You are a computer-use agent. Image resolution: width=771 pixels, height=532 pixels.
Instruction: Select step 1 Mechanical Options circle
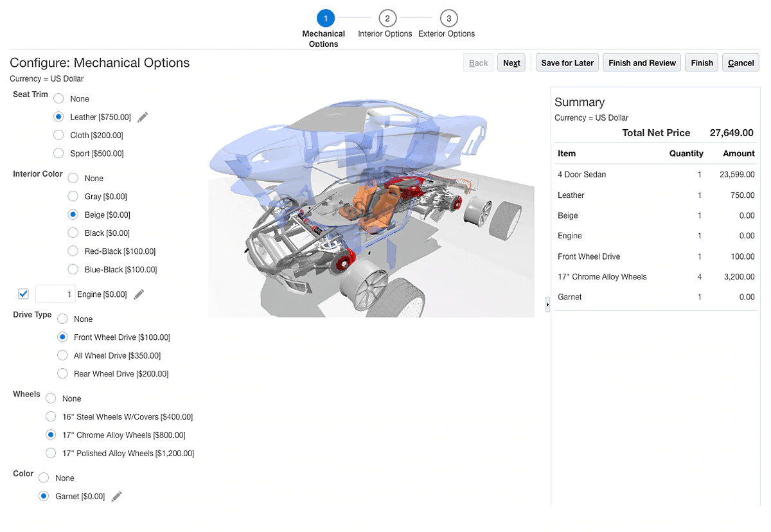[326, 19]
